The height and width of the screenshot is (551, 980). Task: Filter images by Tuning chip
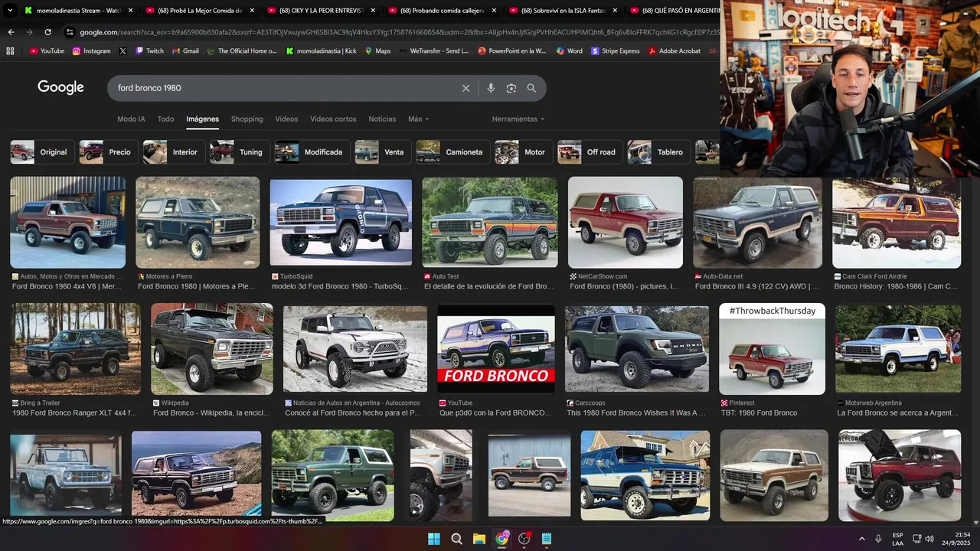click(x=240, y=152)
